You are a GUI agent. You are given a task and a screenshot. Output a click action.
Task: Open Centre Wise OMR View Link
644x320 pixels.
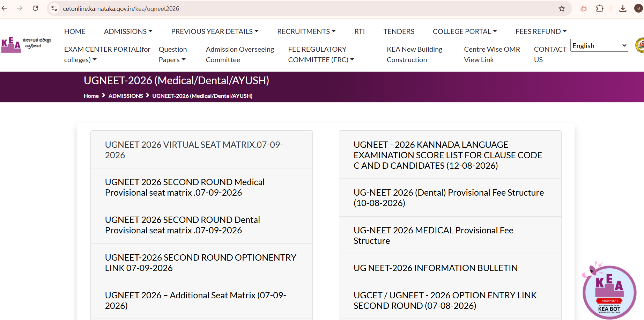point(492,54)
